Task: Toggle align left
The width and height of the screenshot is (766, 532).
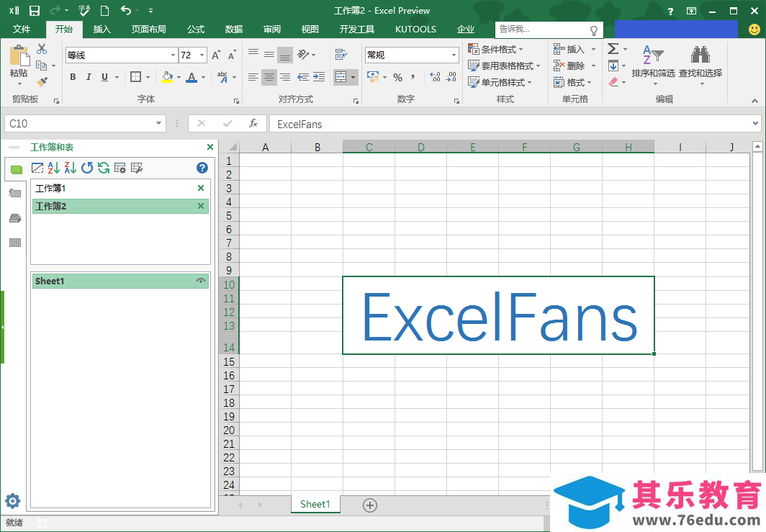Action: tap(253, 77)
